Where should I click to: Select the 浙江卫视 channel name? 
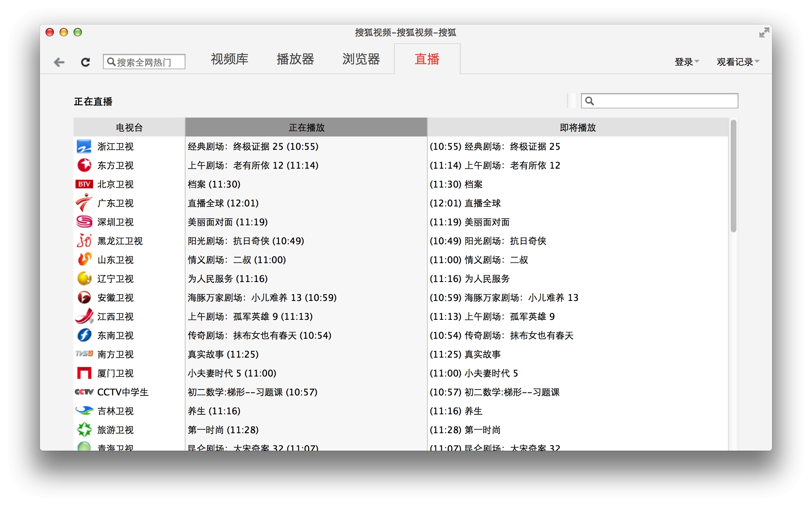115,147
